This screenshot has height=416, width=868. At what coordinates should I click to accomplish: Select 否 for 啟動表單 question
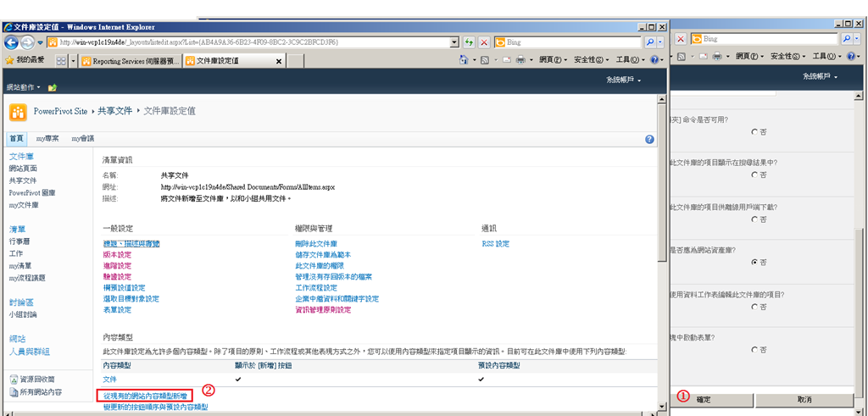tap(754, 350)
